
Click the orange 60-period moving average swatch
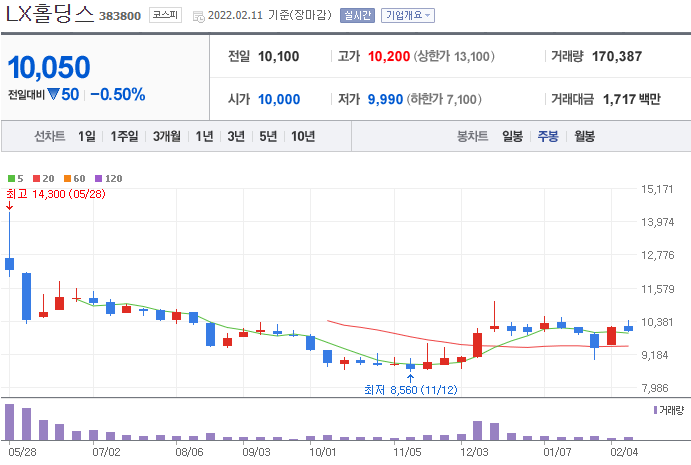67,179
